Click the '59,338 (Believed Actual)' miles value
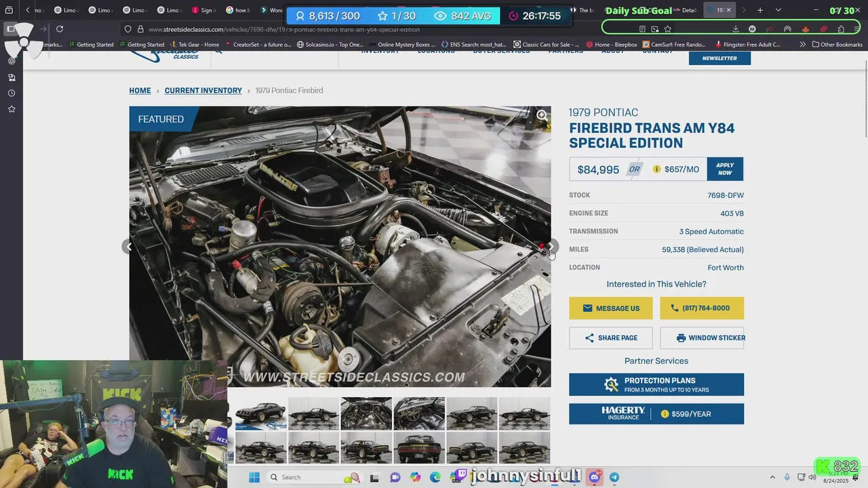The height and width of the screenshot is (488, 868). coord(703,249)
